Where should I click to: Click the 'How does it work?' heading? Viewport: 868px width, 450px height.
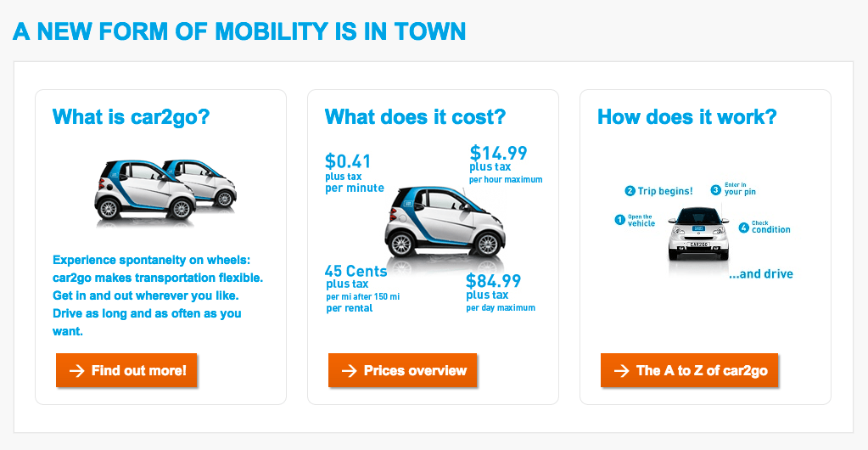pos(686,117)
